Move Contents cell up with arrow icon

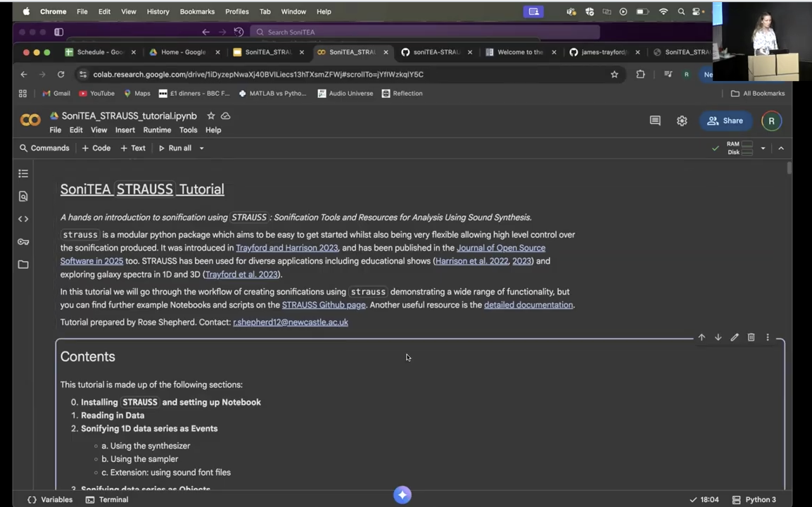pos(702,337)
